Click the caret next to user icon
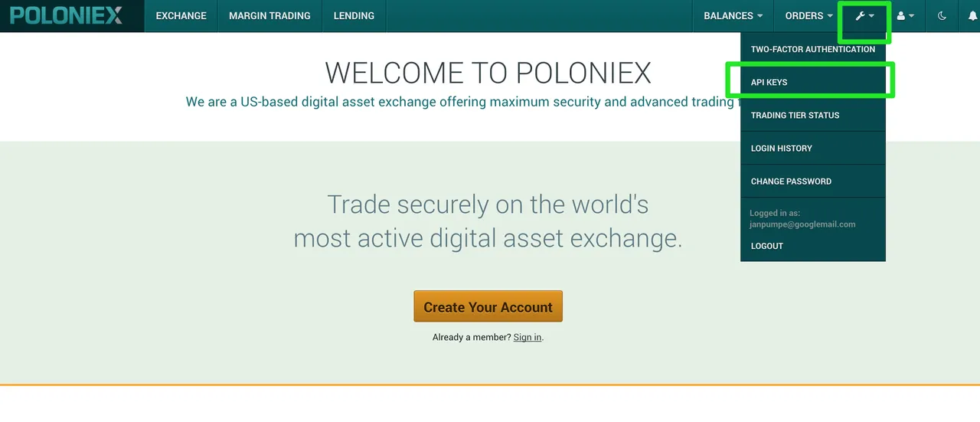 911,16
